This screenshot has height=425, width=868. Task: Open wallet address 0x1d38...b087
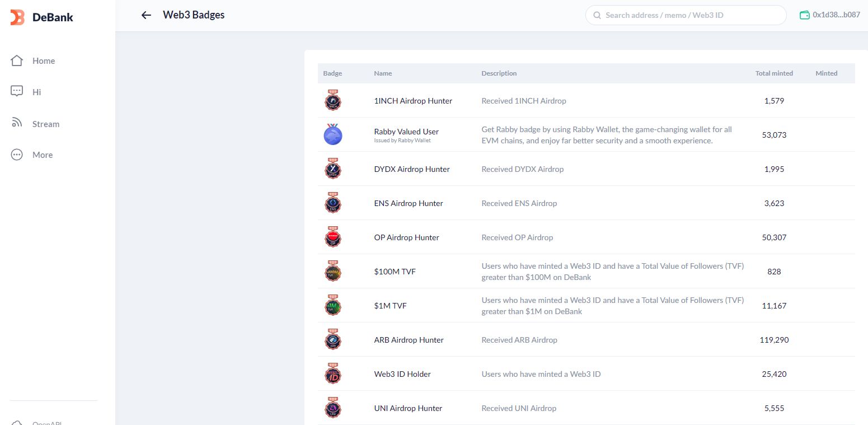[x=836, y=15]
